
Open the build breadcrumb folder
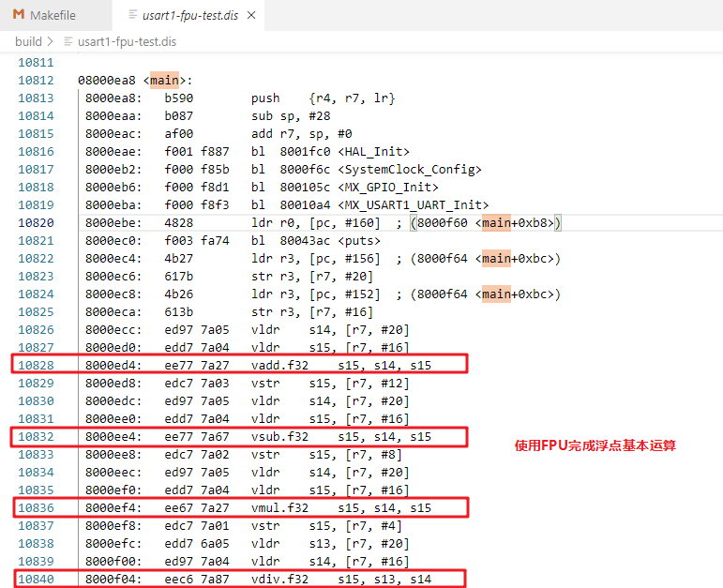[x=28, y=41]
